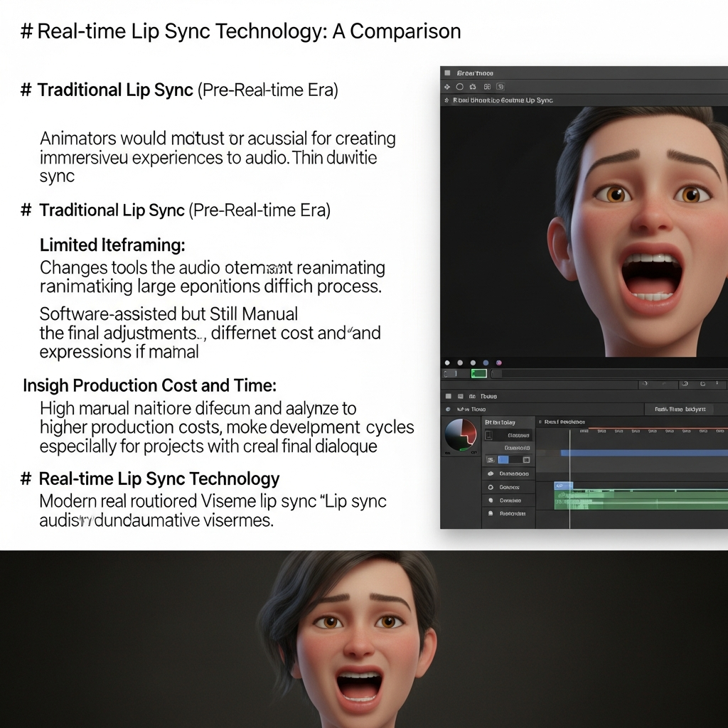
Task: Click the first circular arrow icon above the timeline
Action: pos(644,384)
